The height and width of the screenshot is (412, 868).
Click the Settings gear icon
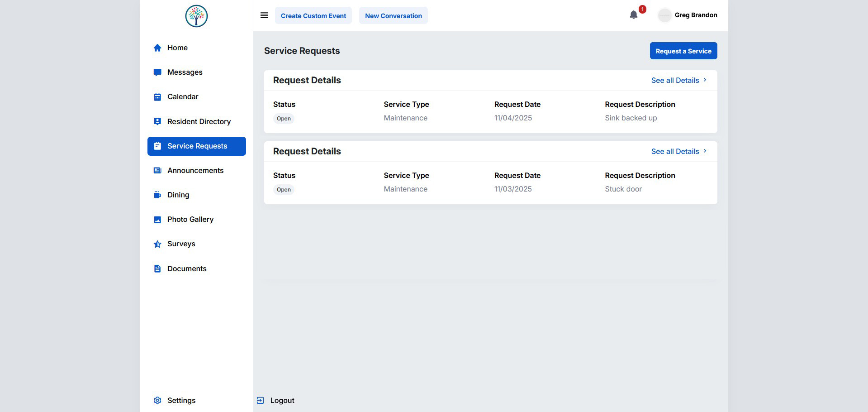point(157,401)
